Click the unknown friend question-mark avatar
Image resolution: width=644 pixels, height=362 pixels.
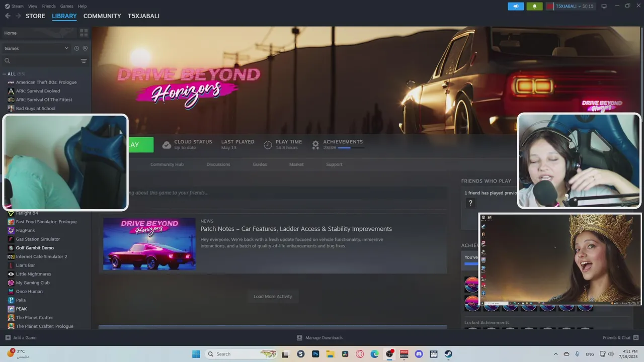click(470, 203)
